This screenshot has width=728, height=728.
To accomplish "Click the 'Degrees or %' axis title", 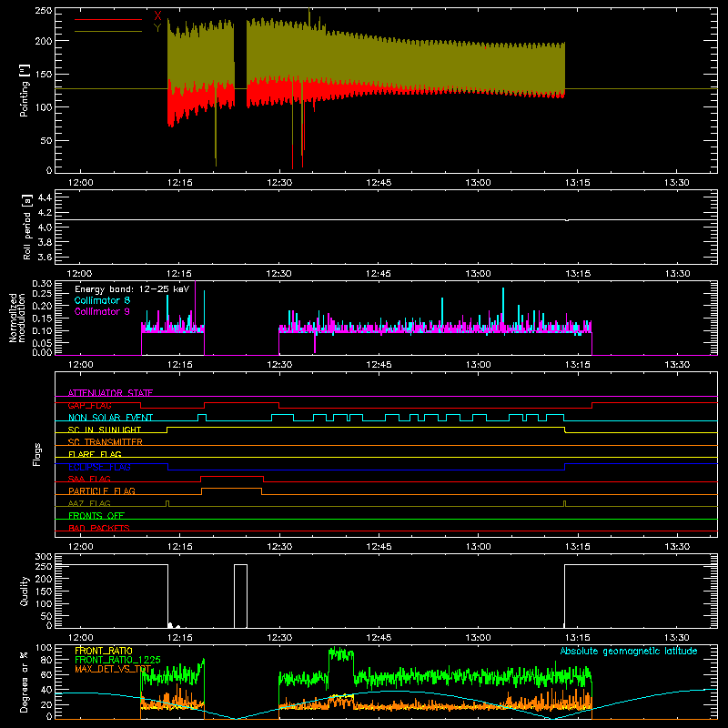I will pos(25,682).
